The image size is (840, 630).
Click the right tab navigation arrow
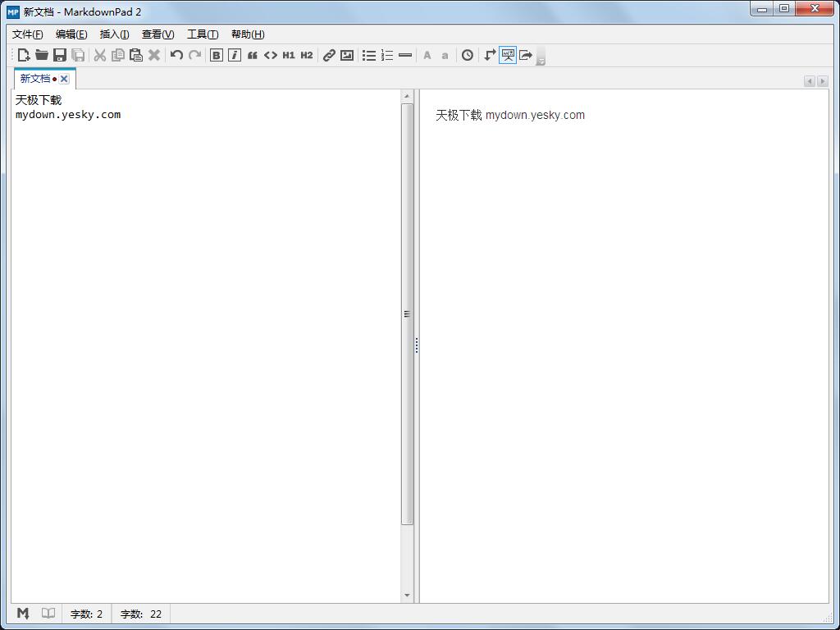824,80
